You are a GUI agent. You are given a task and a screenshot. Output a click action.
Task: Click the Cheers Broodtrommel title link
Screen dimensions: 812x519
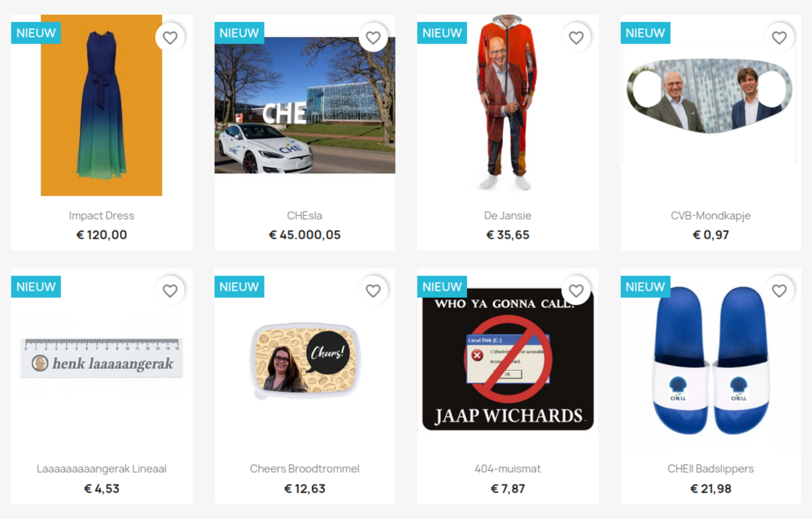pos(304,469)
